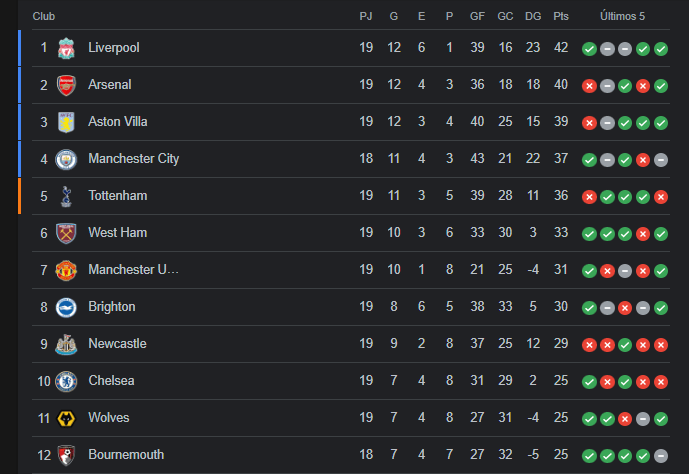Click the Arsenal club crest
The image size is (689, 474).
[x=66, y=85]
